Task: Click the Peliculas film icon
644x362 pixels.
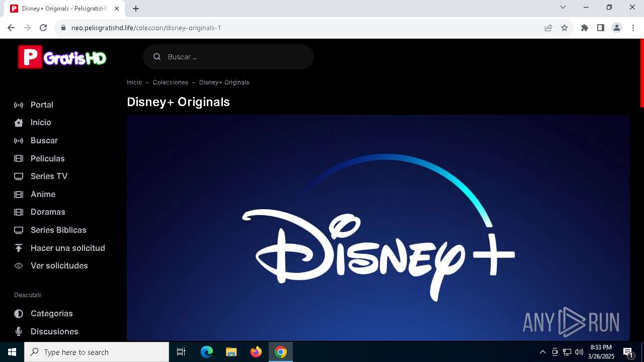Action: coord(19,158)
